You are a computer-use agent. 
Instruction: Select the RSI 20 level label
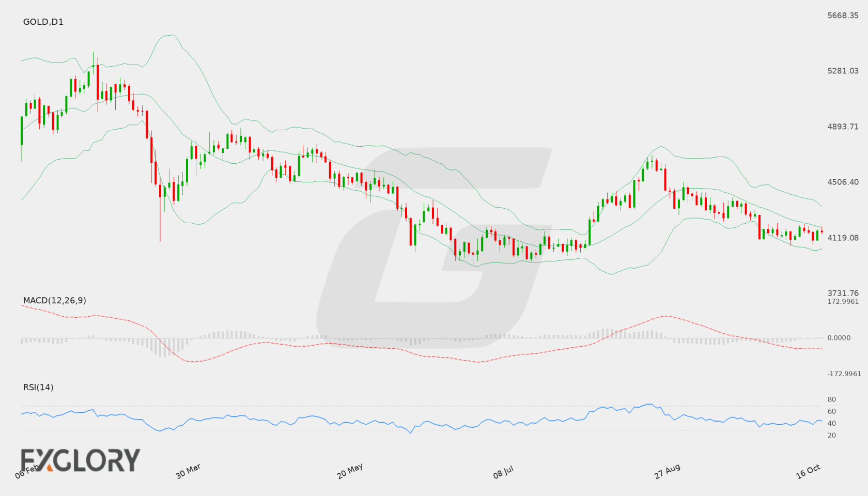[832, 435]
